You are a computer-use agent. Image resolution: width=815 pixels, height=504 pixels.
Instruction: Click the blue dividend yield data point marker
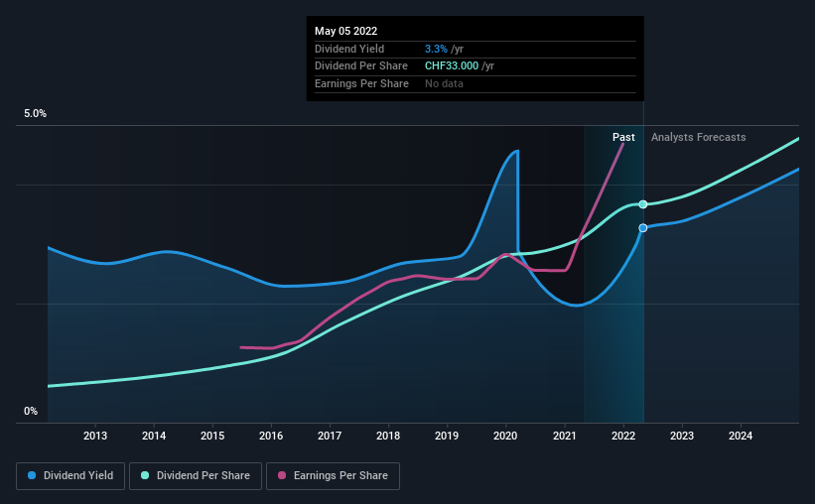tap(643, 228)
